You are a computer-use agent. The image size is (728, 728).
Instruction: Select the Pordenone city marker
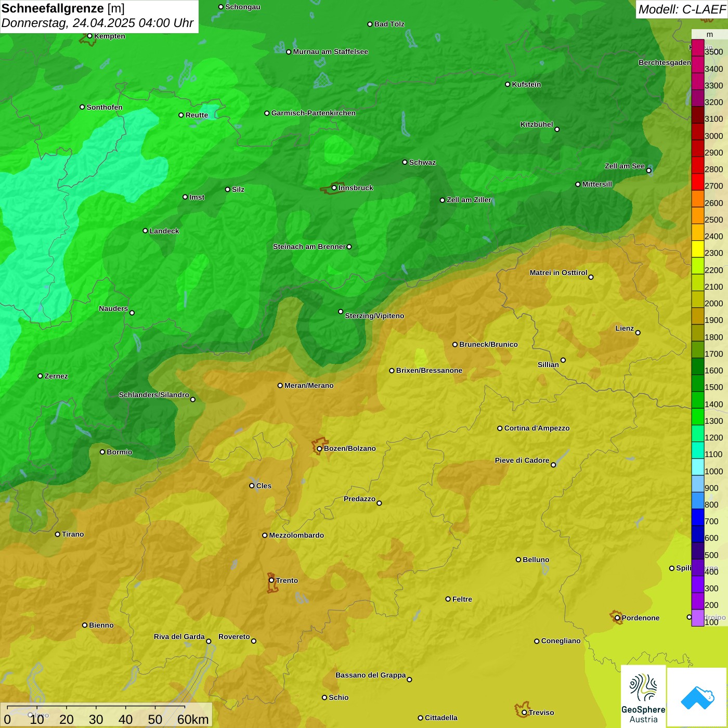click(x=617, y=618)
